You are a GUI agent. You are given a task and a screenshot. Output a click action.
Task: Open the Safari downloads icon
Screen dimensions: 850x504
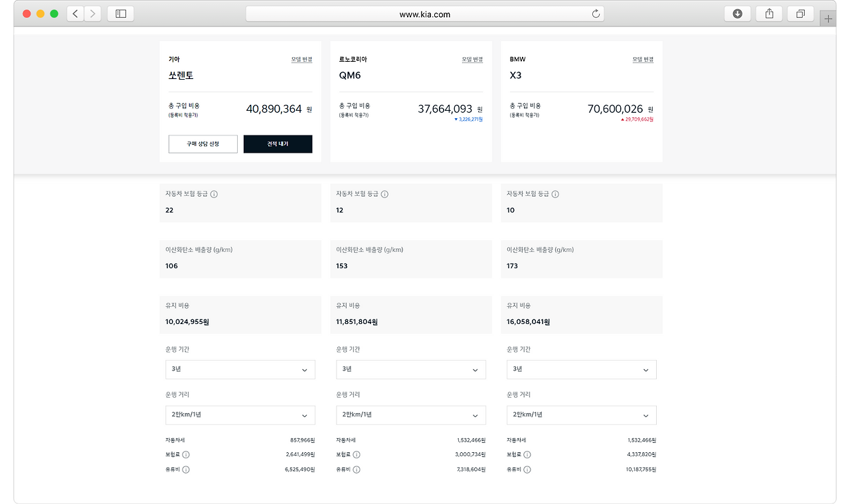[x=737, y=13]
